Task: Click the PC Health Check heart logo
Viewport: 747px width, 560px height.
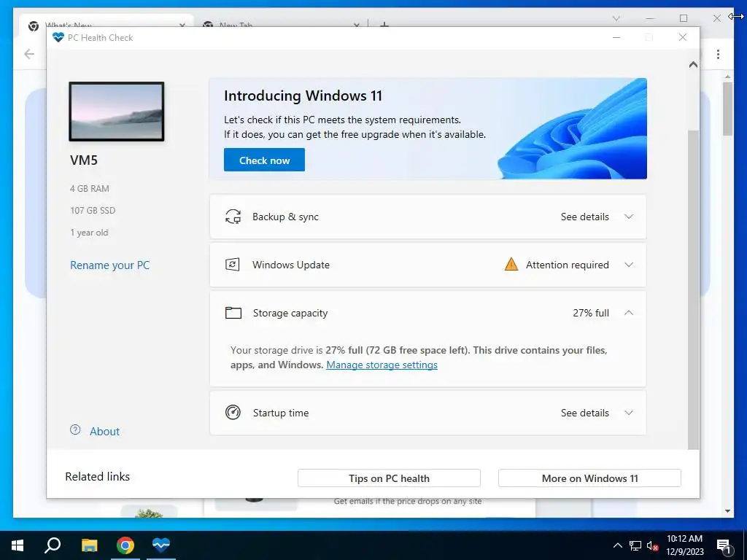Action: [58, 38]
